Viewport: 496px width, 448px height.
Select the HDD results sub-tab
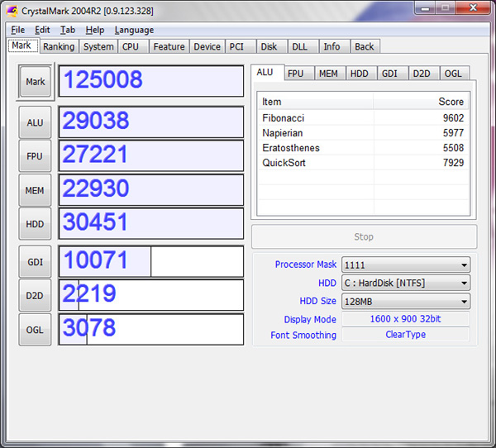[x=361, y=74]
